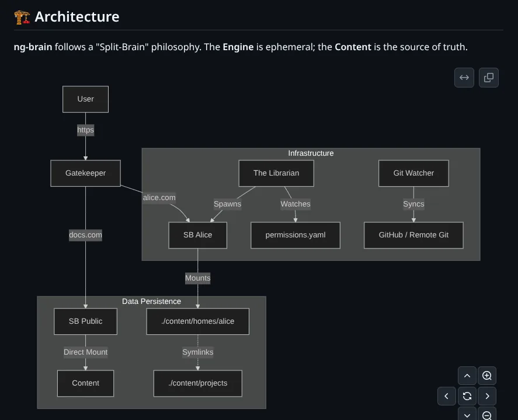The image size is (518, 420).
Task: Click the Gatekeeper box
Action: tap(85, 173)
